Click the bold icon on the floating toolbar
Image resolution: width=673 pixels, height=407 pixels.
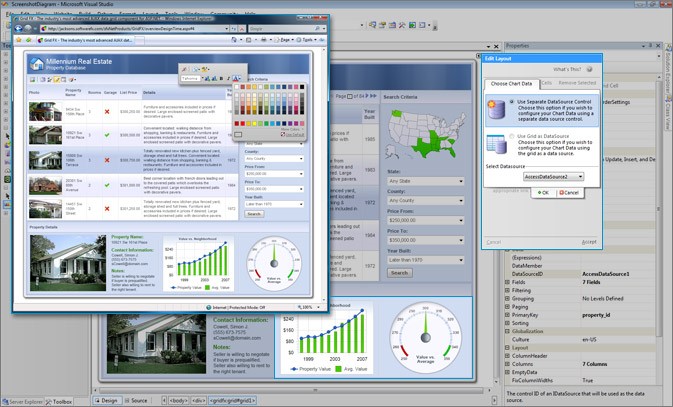[x=221, y=79]
